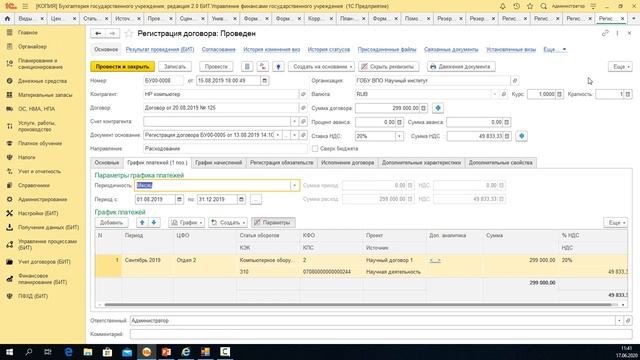The height and width of the screenshot is (360, 640).
Task: Toggle the Сверх бюджета checkbox
Action: (315, 149)
